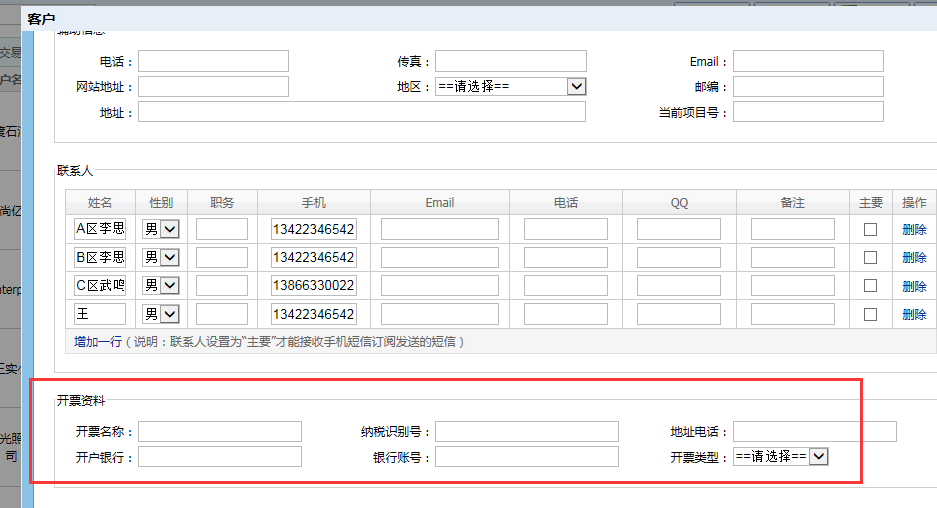Delete the contact row named 王
Viewport: 937px width, 508px height.
(914, 314)
